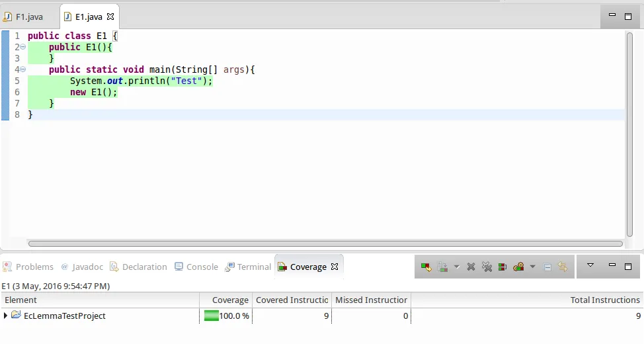Image resolution: width=644 pixels, height=344 pixels.
Task: Maximize the editor area
Action: (628, 17)
